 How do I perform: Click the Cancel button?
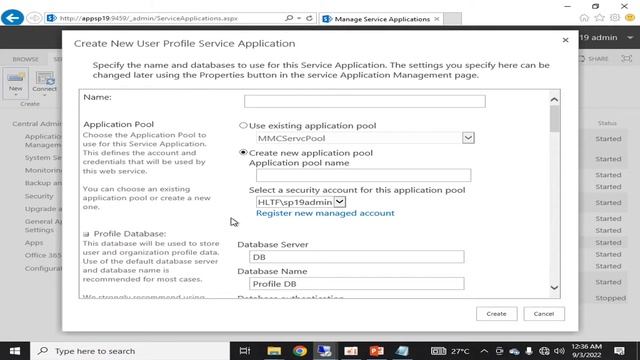coord(544,314)
